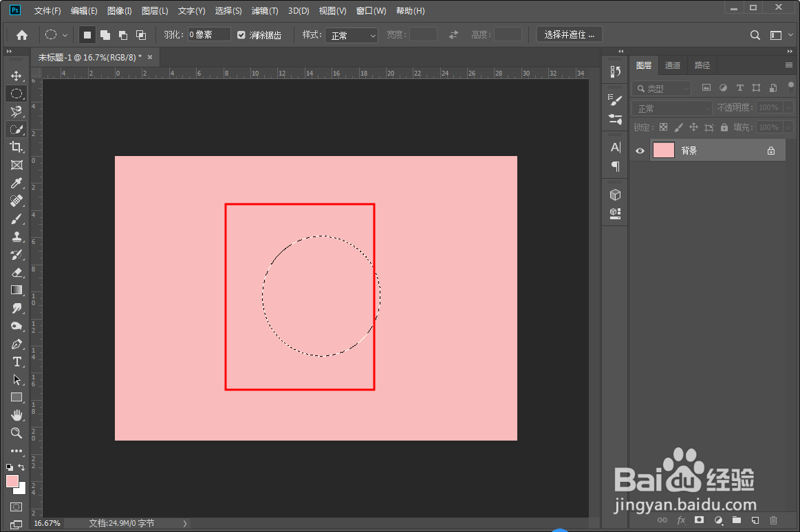
Task: Open the 不透明度 opacity dropdown arrow
Action: point(789,107)
